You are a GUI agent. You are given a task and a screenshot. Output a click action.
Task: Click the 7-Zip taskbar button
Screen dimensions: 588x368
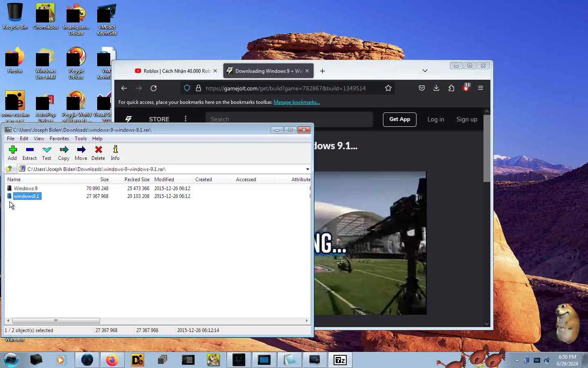point(340,360)
